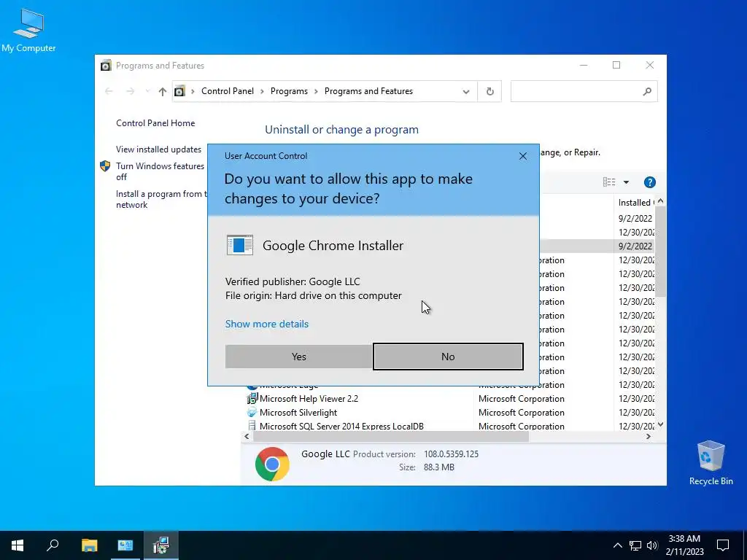Open the volume tray icon
747x560 pixels.
[651, 545]
